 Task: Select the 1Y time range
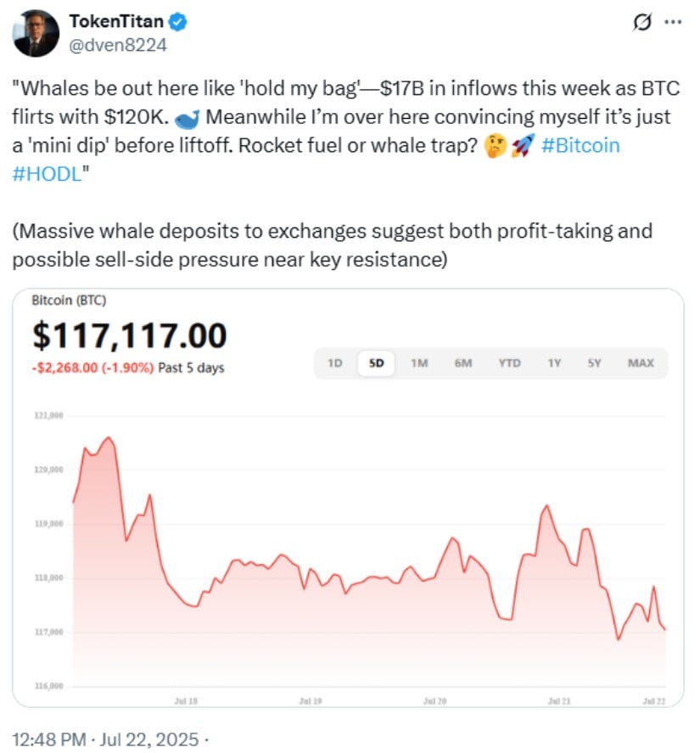pyautogui.click(x=555, y=363)
